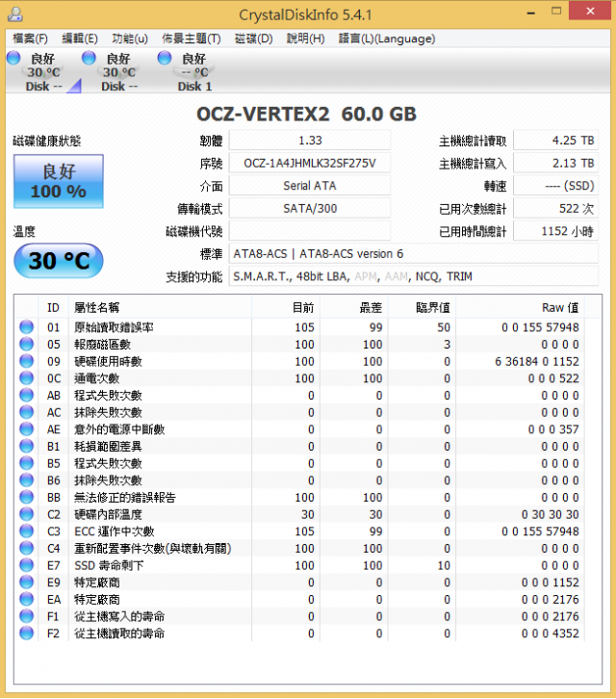Select the SSD 壽命剩下 attribute name

tap(109, 565)
